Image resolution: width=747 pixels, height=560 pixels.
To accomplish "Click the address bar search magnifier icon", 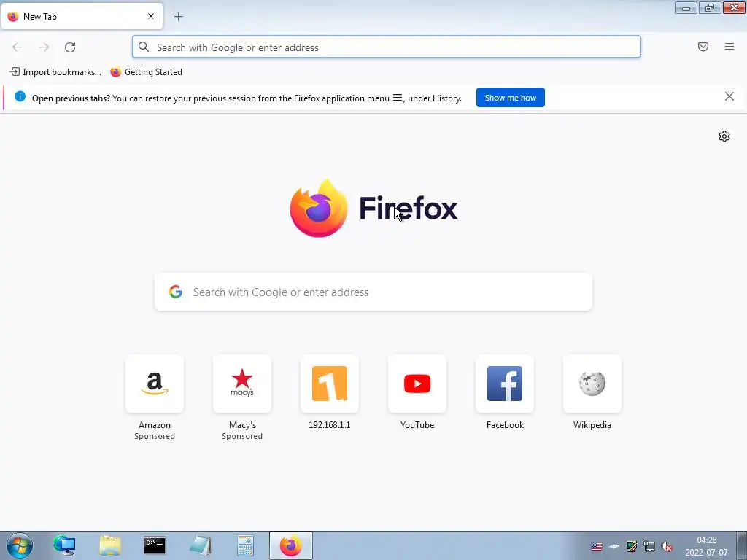I will pyautogui.click(x=144, y=47).
